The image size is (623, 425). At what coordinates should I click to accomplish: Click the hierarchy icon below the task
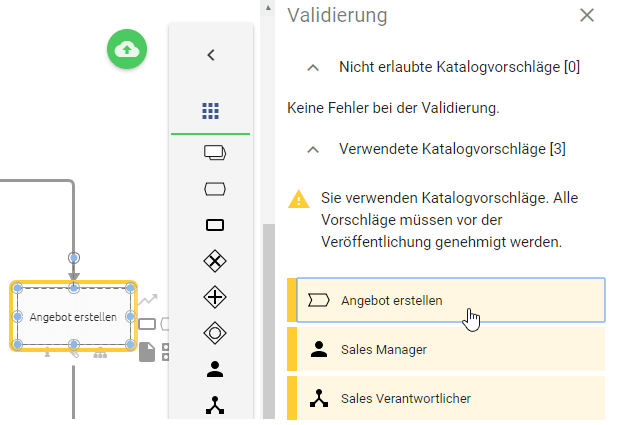click(x=100, y=353)
